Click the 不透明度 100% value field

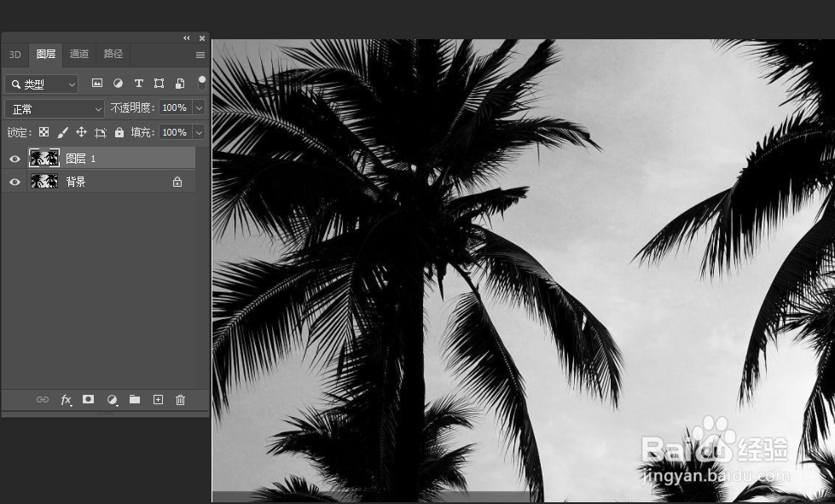point(176,108)
